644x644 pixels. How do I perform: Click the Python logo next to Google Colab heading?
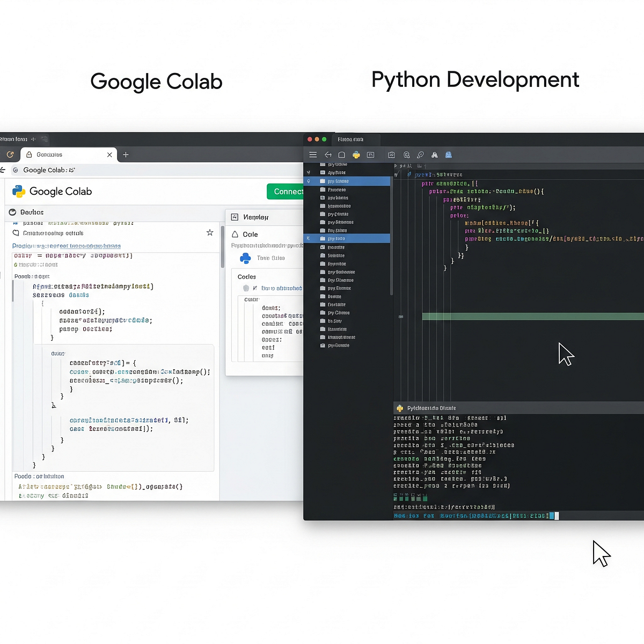click(18, 192)
